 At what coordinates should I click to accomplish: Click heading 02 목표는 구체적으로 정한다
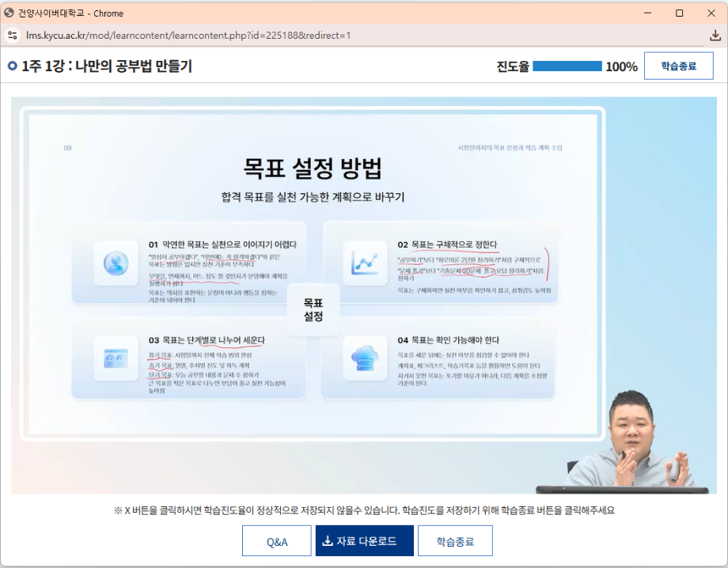coord(447,244)
